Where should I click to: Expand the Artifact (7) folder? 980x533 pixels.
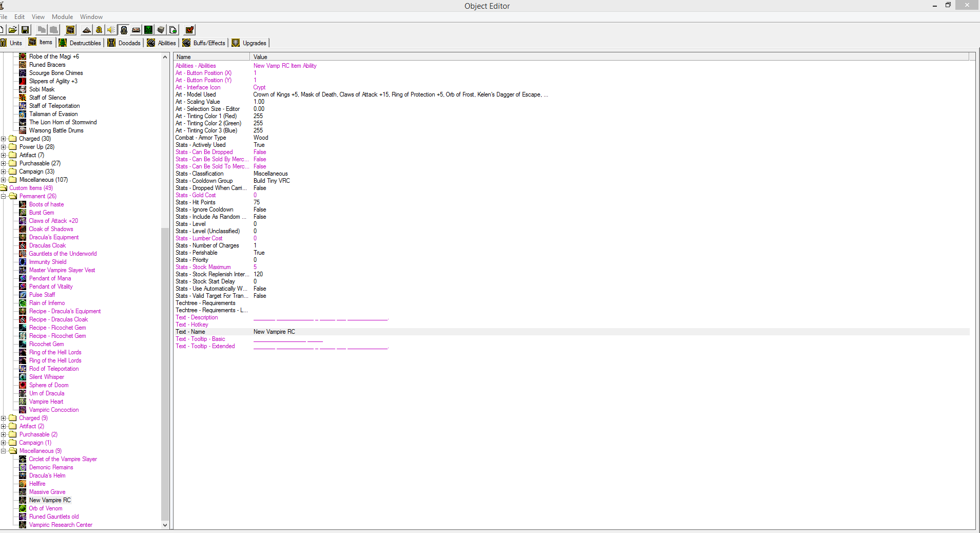pyautogui.click(x=4, y=155)
